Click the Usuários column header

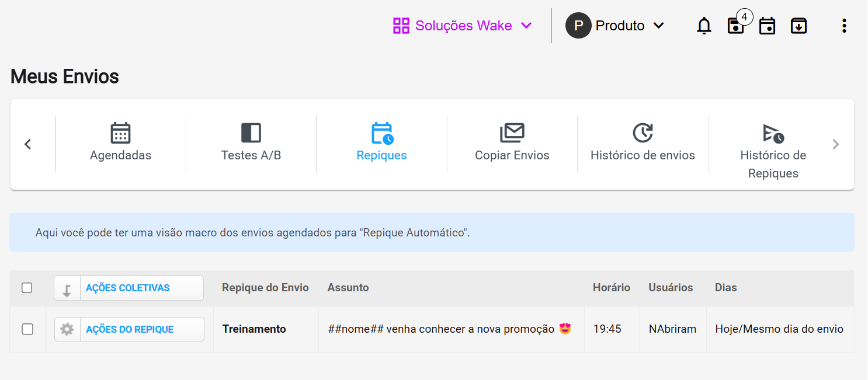point(671,288)
